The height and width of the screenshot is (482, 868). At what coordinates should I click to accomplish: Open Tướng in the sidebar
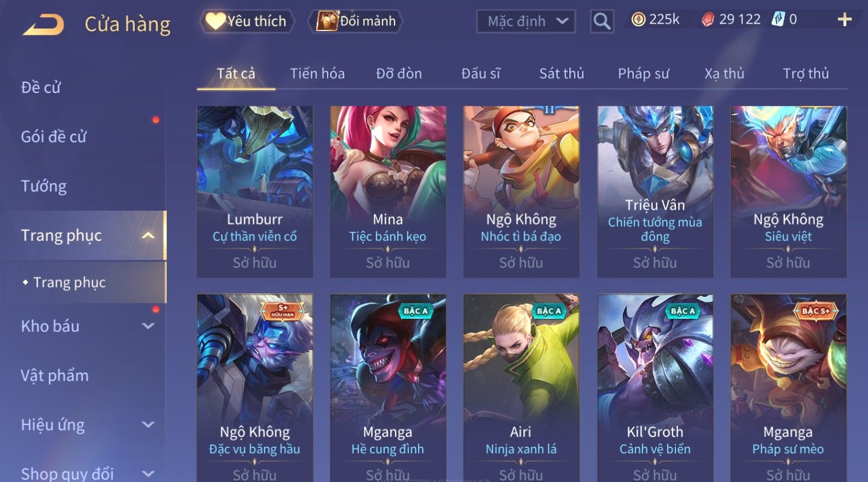pyautogui.click(x=44, y=186)
